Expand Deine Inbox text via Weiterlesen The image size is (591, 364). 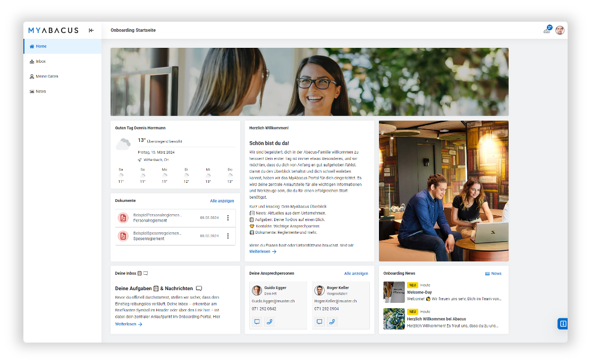point(129,324)
